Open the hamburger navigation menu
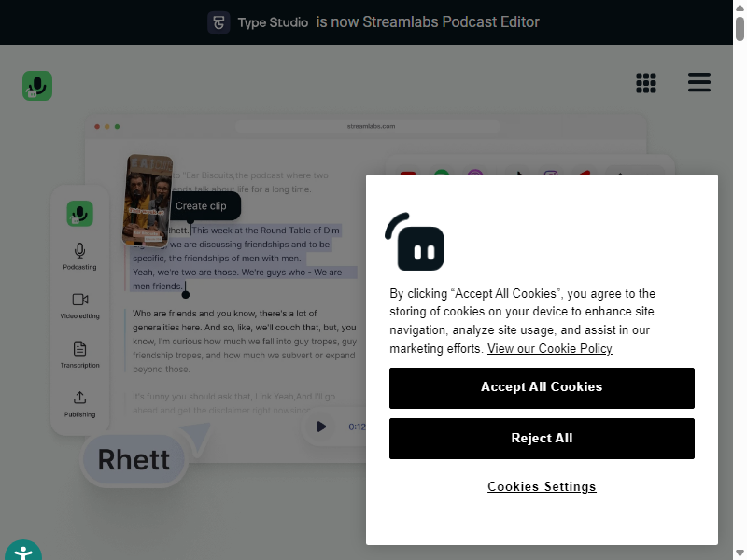The image size is (747, 560). click(698, 82)
